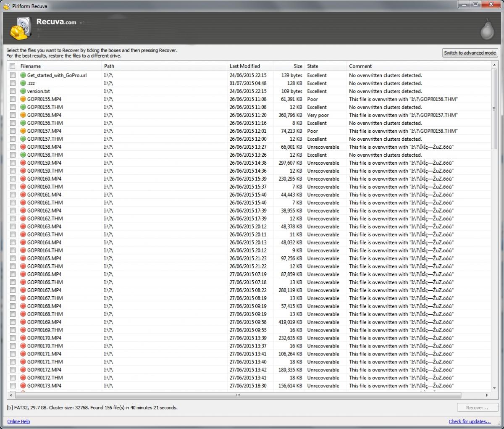Click the 'Very poor' state cell
Viewport: 504px width, 429px height.
(x=318, y=115)
